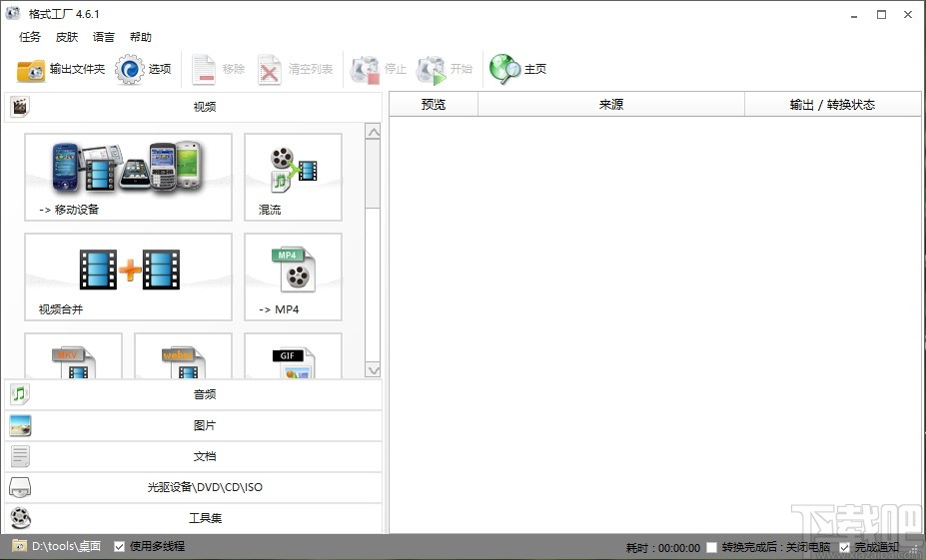Select the MKV format tile

(x=73, y=355)
